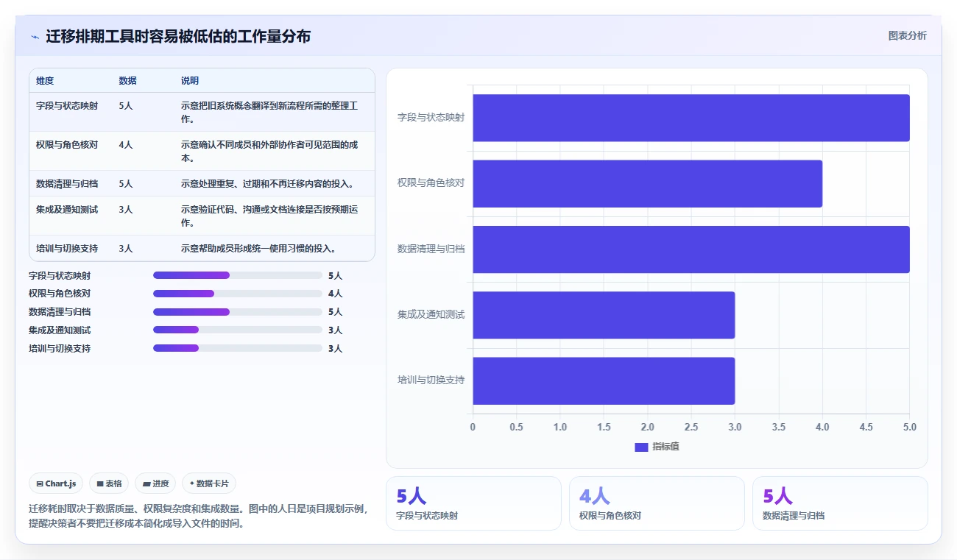Screen dimensions: 957x560
Task: Open the 4人 权限与角色核对 stat card
Action: pyautogui.click(x=657, y=503)
